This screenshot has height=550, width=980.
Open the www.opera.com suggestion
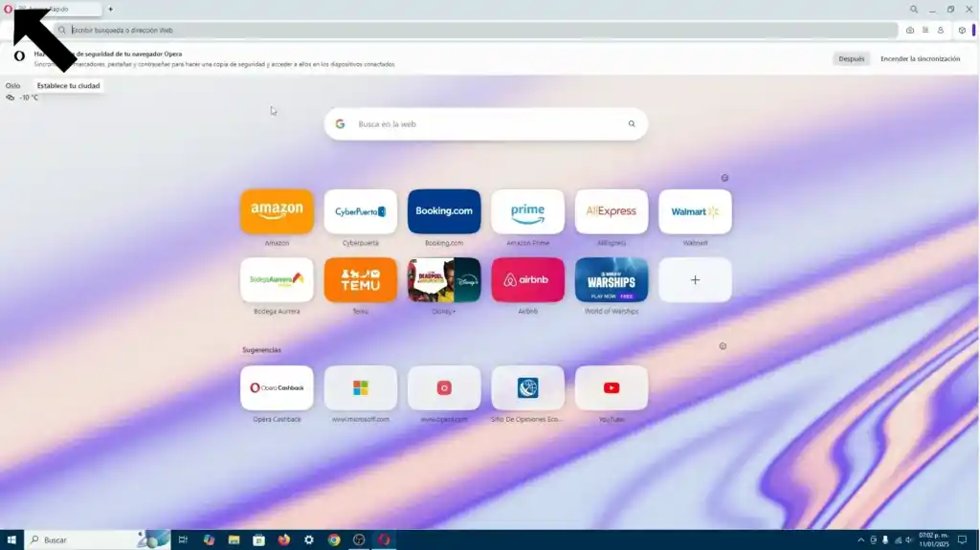click(x=444, y=388)
